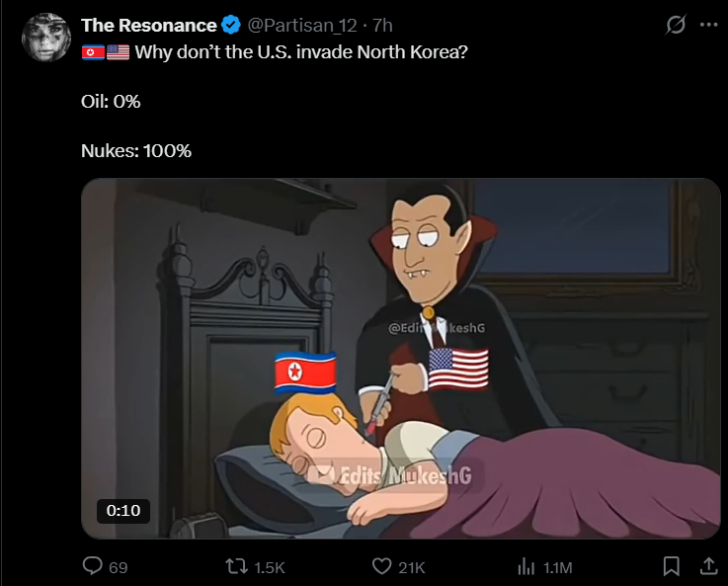Like the post with the heart icon

381,567
